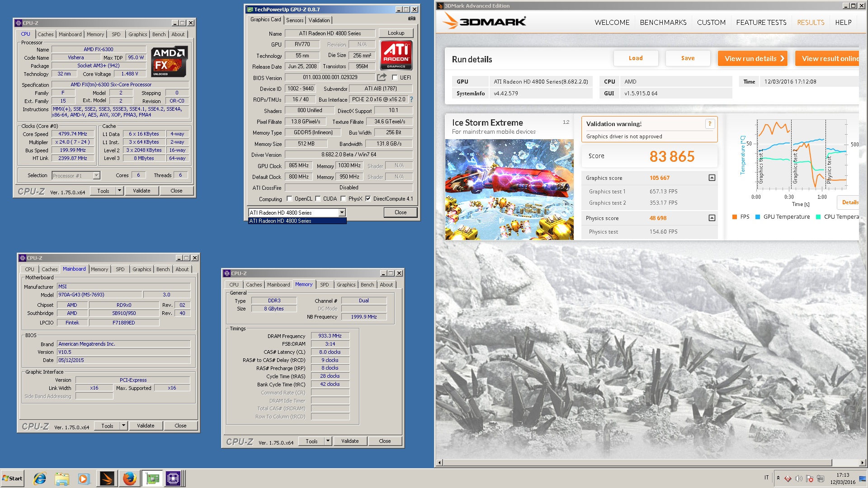This screenshot has height=488, width=868.
Task: Click the CPU-Z Mainboard window title icon
Action: [x=23, y=258]
